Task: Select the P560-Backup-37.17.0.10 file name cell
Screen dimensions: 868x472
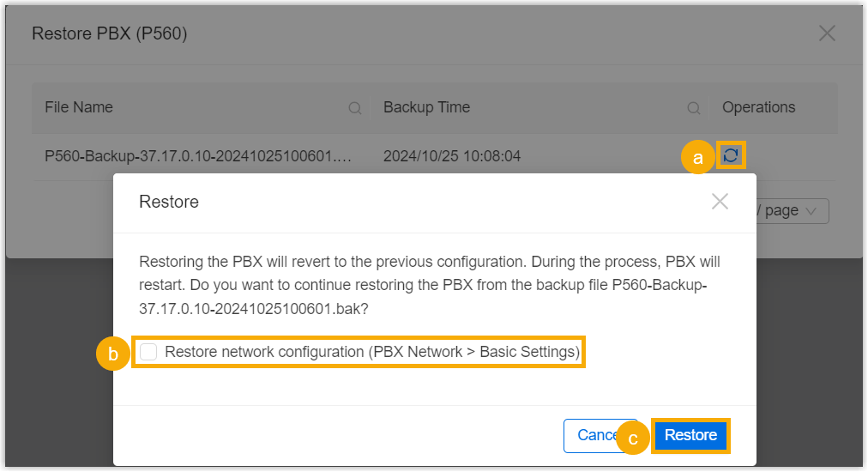Action: (198, 156)
